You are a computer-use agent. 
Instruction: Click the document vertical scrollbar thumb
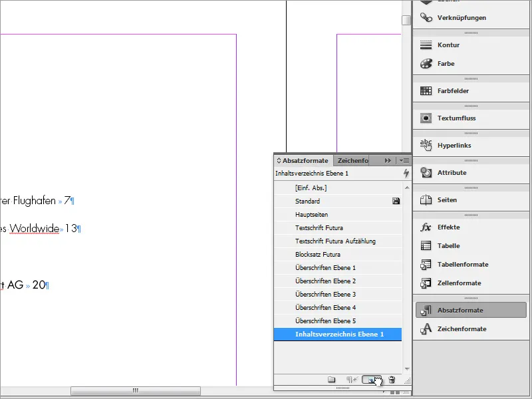click(x=406, y=20)
